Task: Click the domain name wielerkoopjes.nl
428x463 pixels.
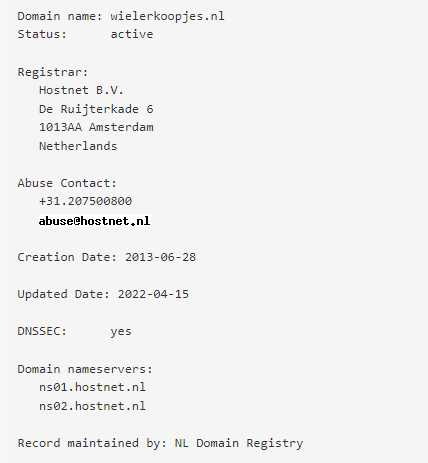Action: (167, 16)
